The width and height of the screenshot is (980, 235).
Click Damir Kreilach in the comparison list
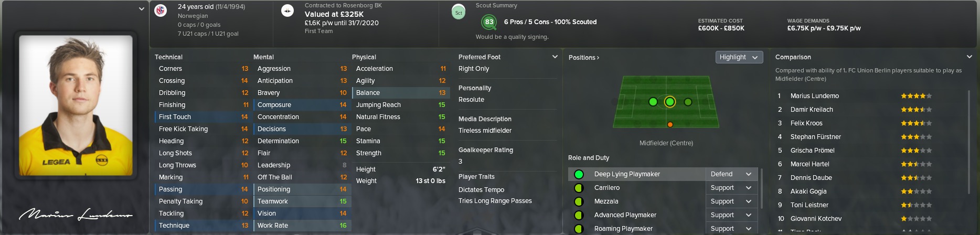811,110
